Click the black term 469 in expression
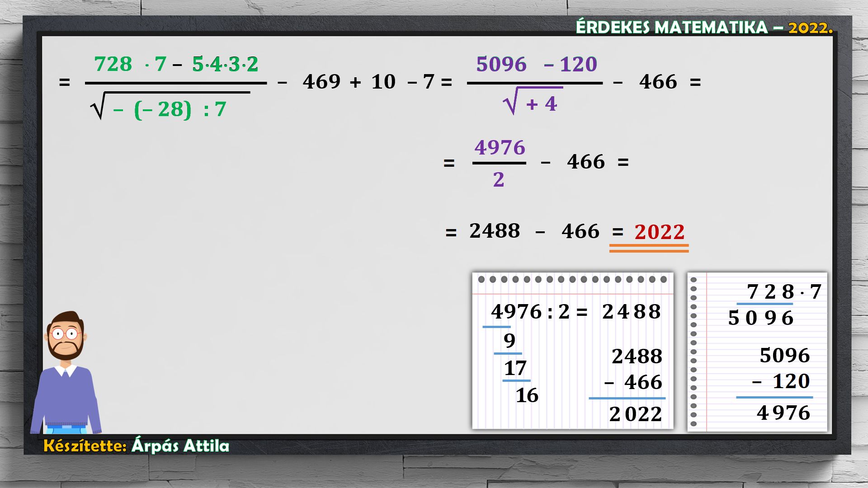Image resolution: width=868 pixels, height=488 pixels. coord(321,82)
